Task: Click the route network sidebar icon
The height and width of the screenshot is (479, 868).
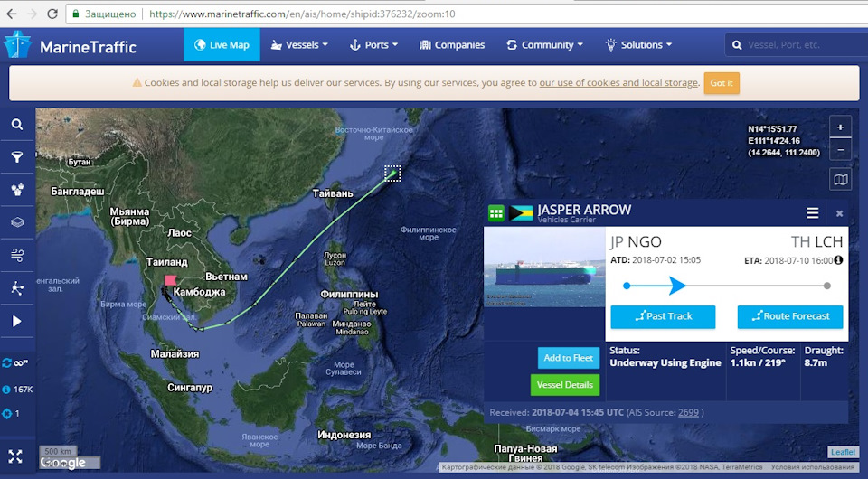Action: coord(17,287)
